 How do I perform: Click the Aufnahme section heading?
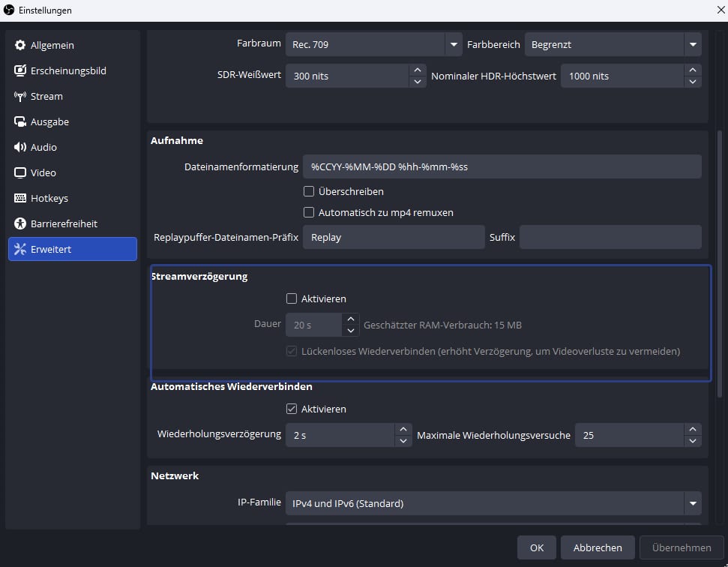point(177,140)
